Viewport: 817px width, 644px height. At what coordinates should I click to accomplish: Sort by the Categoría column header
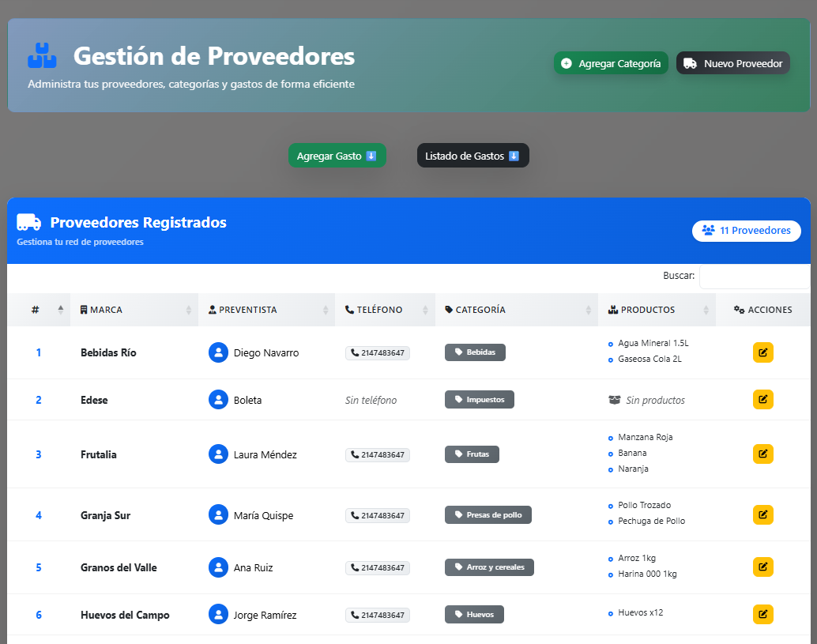tap(516, 310)
